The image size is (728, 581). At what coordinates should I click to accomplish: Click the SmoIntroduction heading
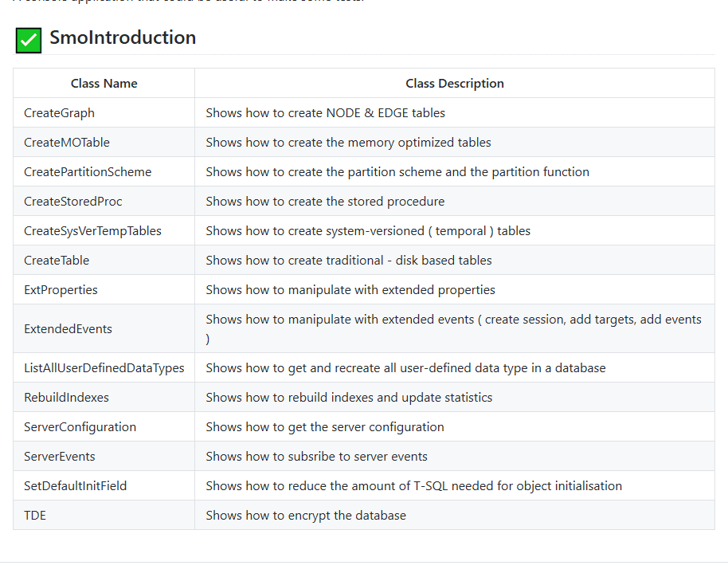pos(123,37)
